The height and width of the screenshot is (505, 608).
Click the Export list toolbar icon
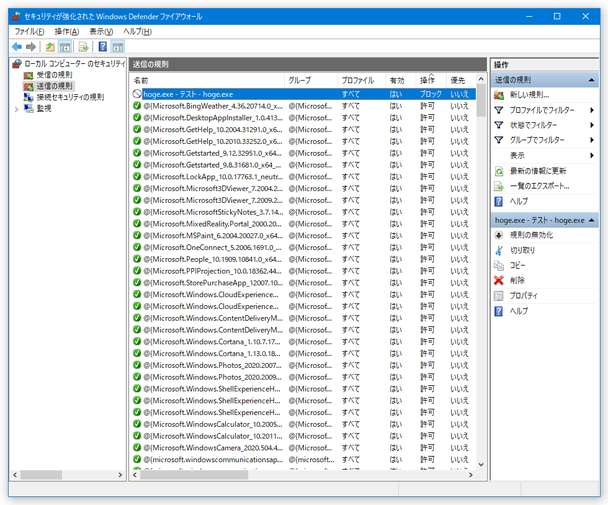tap(83, 47)
